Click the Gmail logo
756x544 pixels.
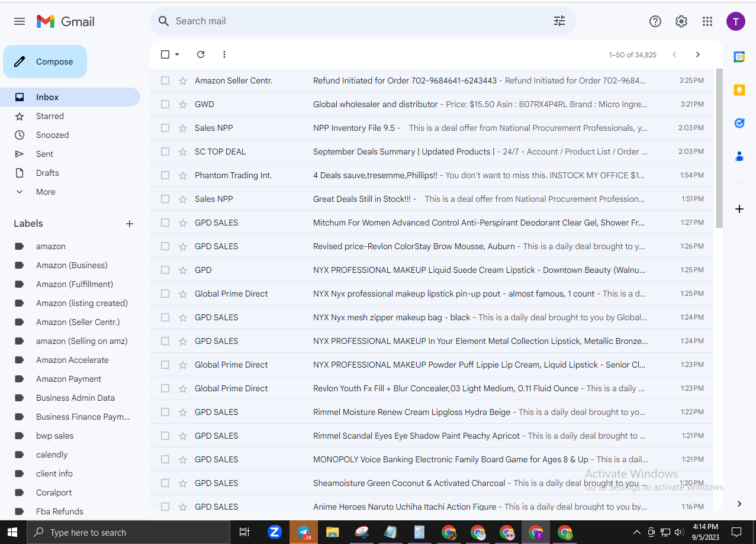click(66, 21)
